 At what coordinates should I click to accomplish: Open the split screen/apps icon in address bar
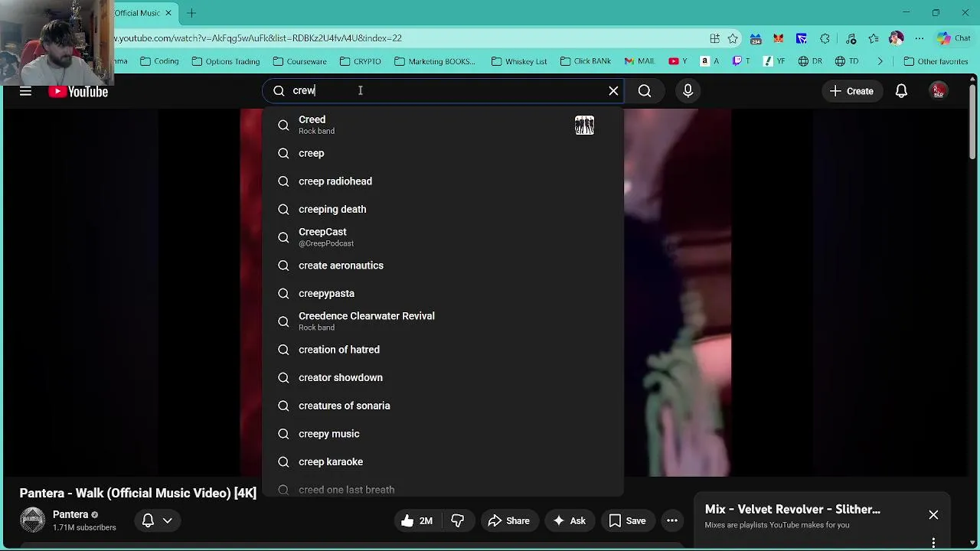pos(714,38)
